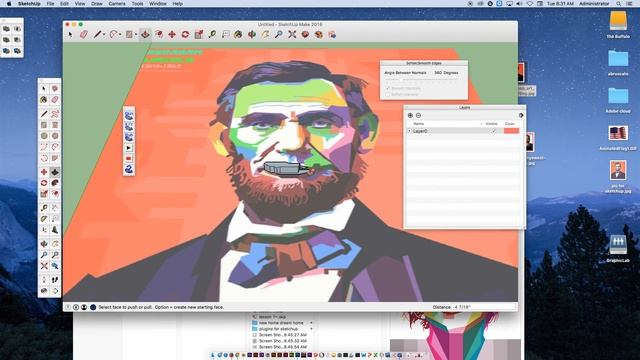Select Tape Measure tool in top toolbar
The height and width of the screenshot is (360, 640).
point(212,35)
